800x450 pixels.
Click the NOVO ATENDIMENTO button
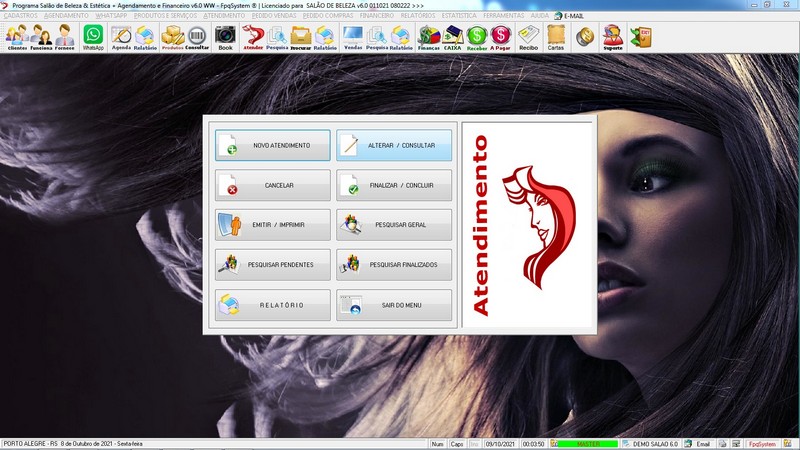pos(272,145)
